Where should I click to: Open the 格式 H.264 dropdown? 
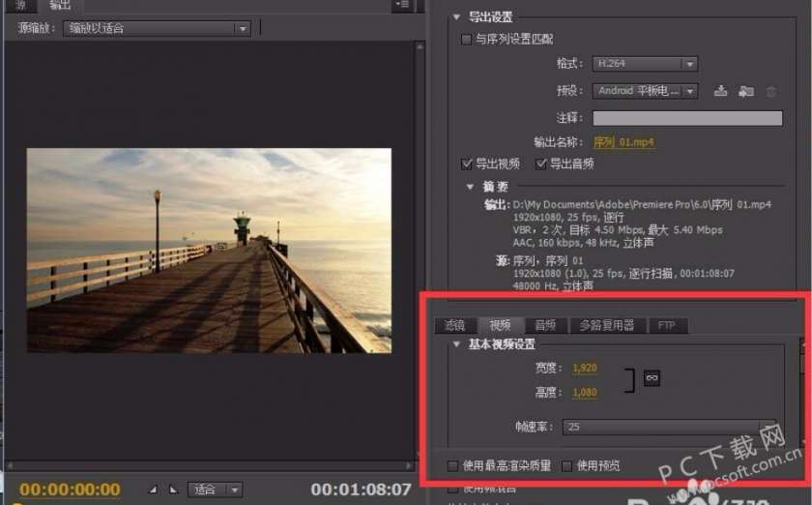click(x=645, y=64)
